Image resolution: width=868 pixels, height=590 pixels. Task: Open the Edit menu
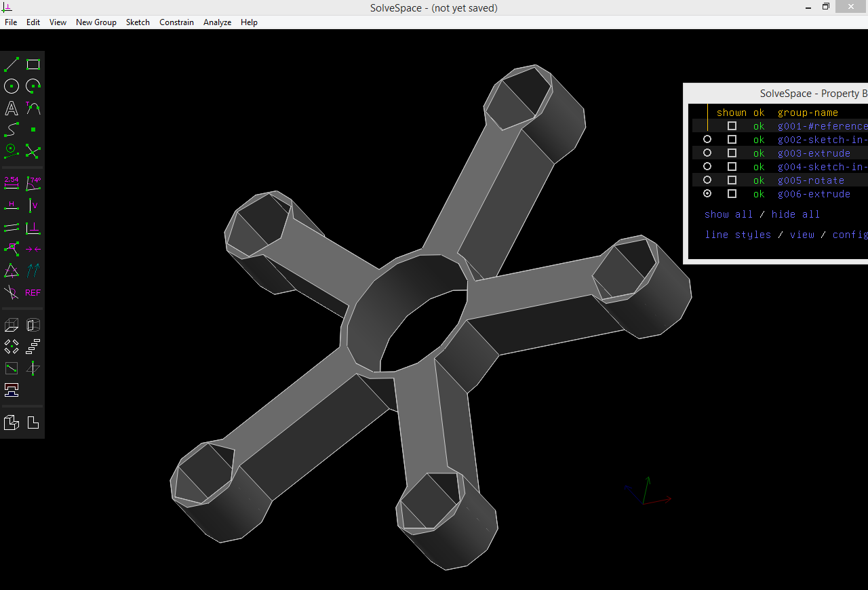point(33,22)
